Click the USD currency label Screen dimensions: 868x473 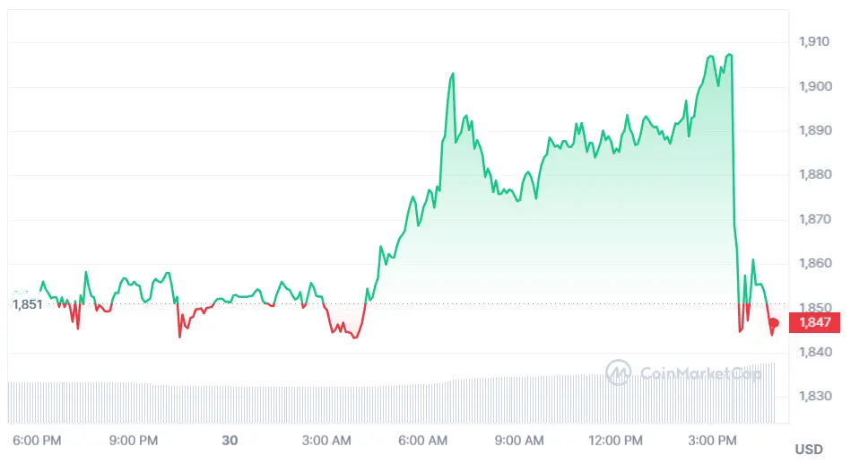pos(808,449)
